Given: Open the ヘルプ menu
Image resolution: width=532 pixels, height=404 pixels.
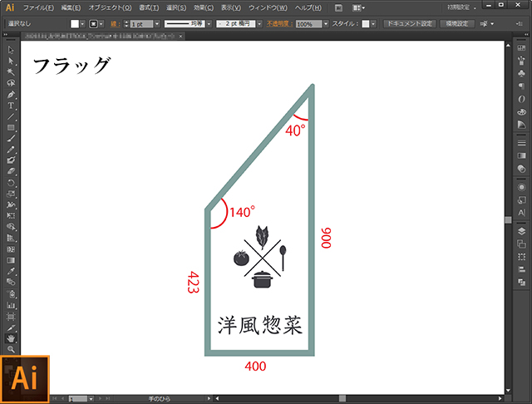Looking at the screenshot, I should pyautogui.click(x=308, y=7).
